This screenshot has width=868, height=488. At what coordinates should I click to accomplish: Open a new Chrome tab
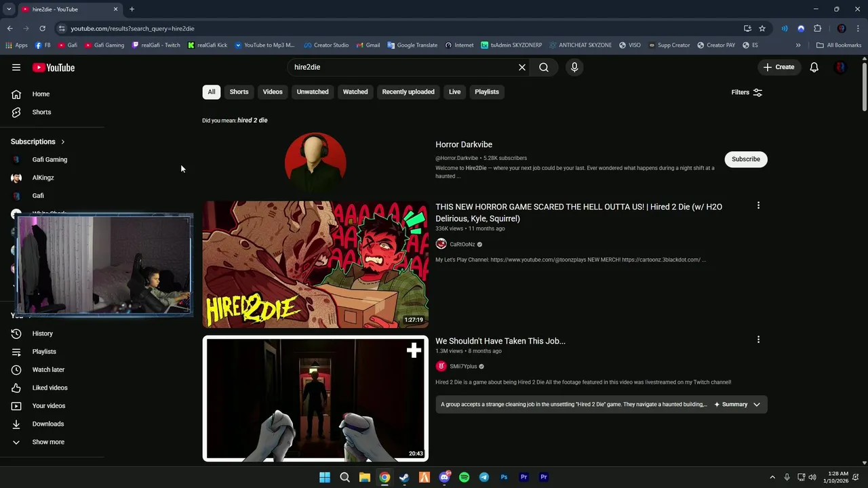[132, 9]
